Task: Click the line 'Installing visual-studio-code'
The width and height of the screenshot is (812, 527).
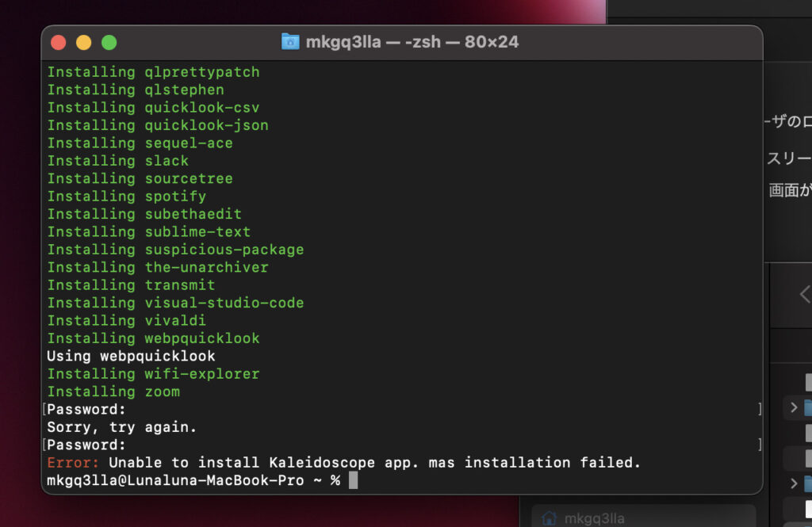Action: tap(175, 303)
